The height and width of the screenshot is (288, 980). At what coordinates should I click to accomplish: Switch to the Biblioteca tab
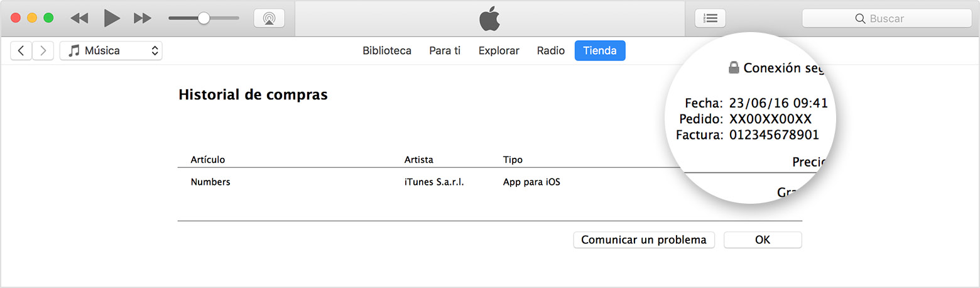tap(387, 51)
